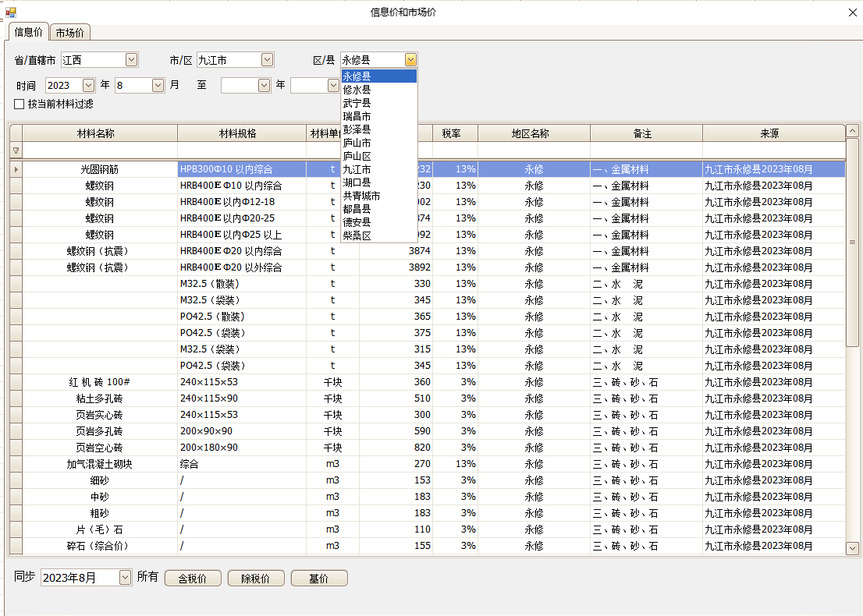This screenshot has height=616, width=863.
Task: Select the HRB400E 以内Φ12-18 cell
Action: point(242,202)
